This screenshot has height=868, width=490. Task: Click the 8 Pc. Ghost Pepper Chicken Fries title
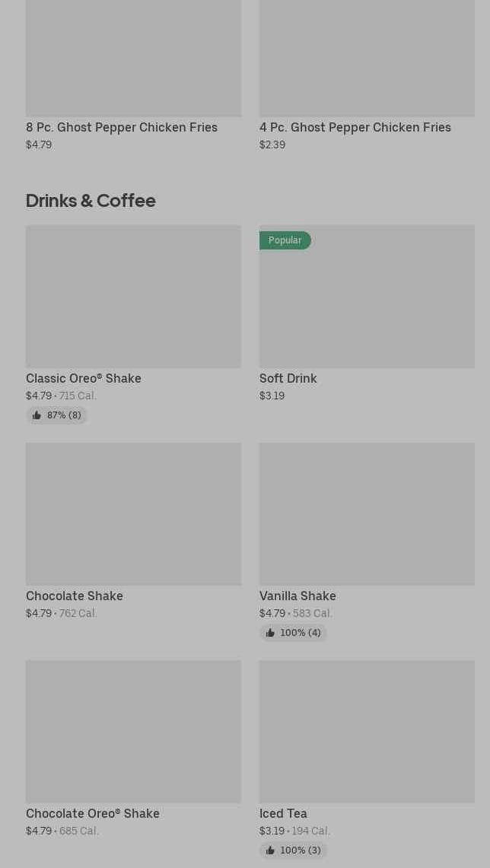coord(122,127)
